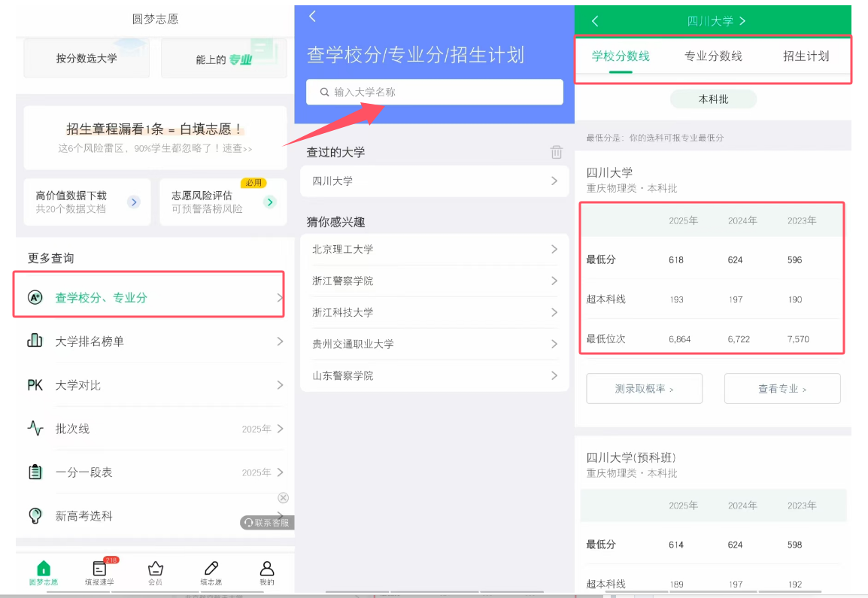Tap the back arrow left of 四川大学 header
868x598 pixels.
pos(595,21)
